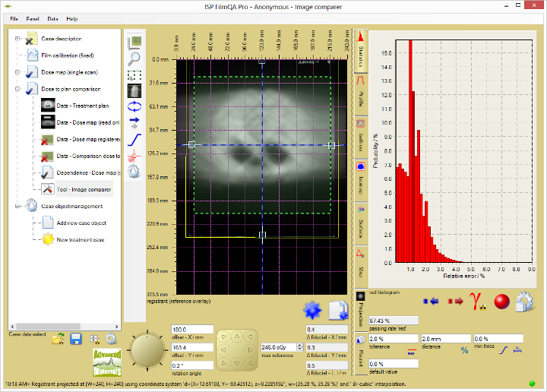Switch to the Isomap side tab
This screenshot has height=392, width=547.
tap(361, 181)
